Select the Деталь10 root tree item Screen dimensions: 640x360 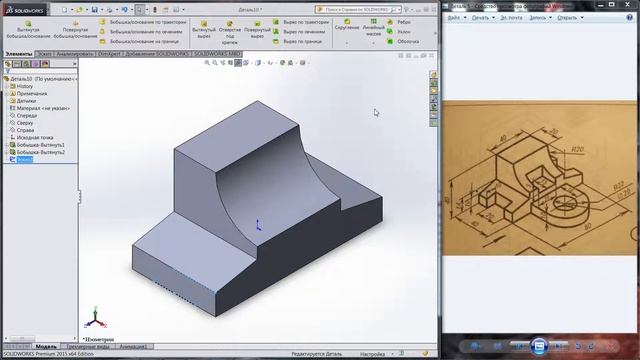click(x=39, y=79)
